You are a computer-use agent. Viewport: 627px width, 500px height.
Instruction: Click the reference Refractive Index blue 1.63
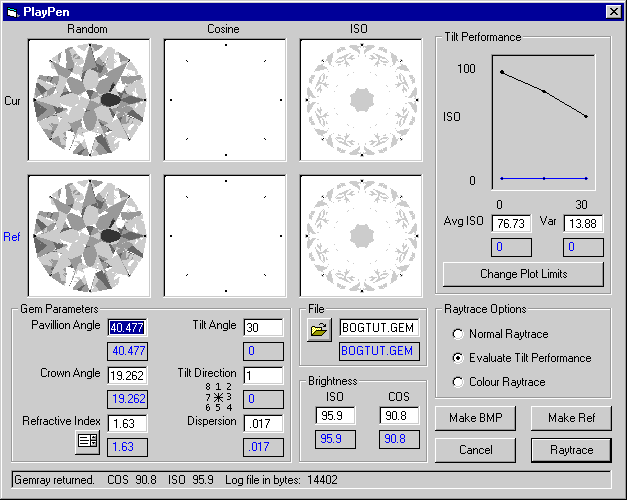128,447
